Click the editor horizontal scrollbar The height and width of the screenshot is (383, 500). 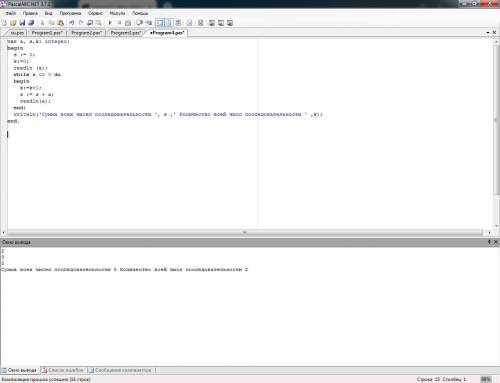point(245,232)
